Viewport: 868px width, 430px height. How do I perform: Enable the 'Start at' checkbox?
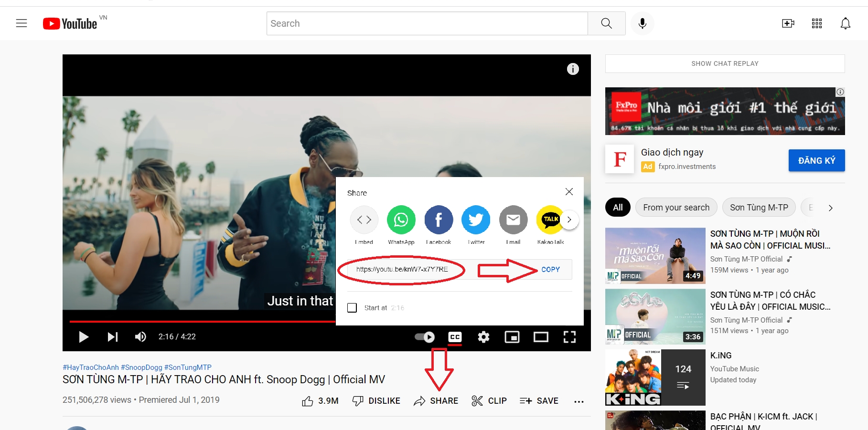tap(352, 308)
